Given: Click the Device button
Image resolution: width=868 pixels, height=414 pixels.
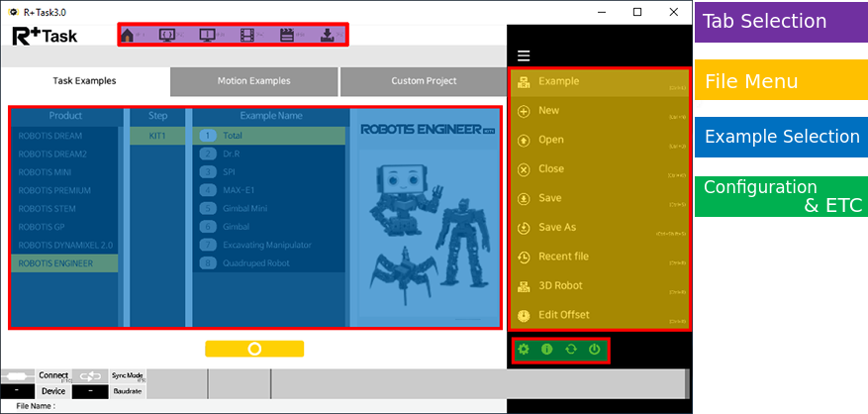Looking at the screenshot, I should (x=53, y=391).
